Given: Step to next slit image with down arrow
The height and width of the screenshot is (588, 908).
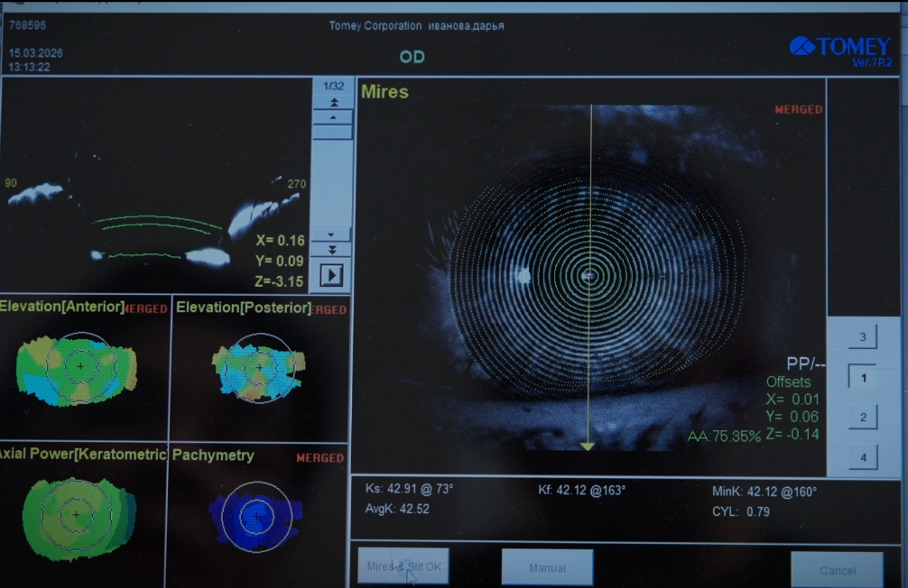Looking at the screenshot, I should [332, 235].
